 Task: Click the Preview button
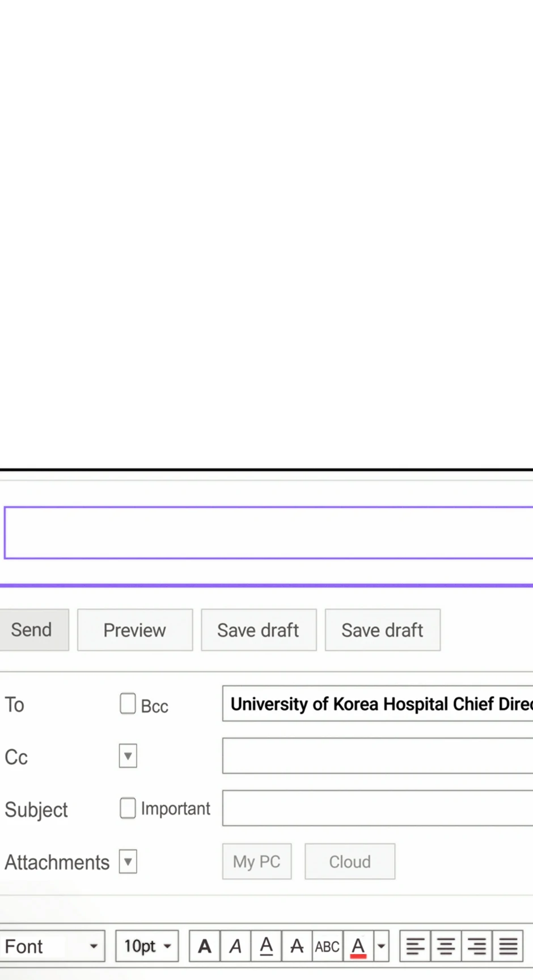134,630
